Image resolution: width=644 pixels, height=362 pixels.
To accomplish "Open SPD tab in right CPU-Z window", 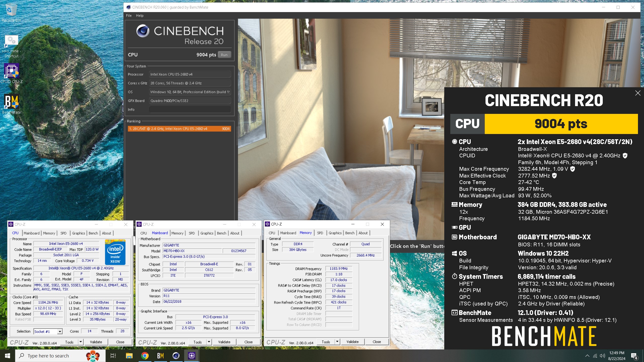I will tap(320, 233).
